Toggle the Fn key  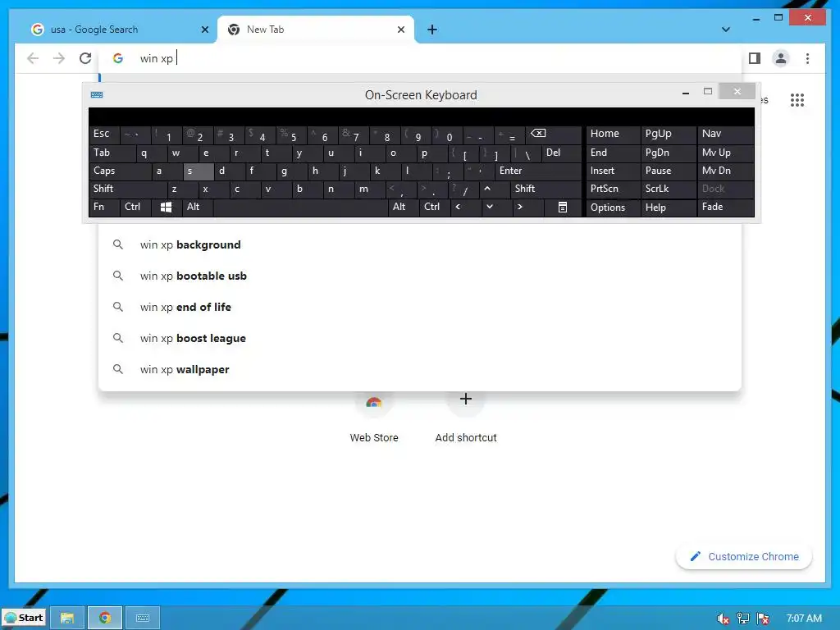[x=104, y=207]
